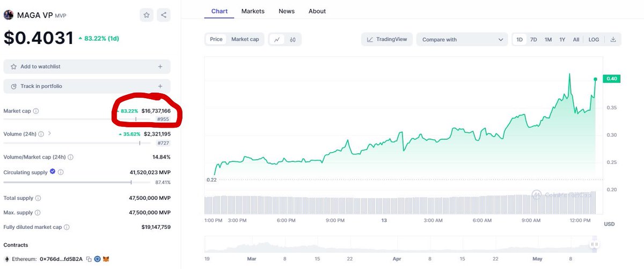Click the MetaMask fox icon
Screen dimensions: 644x269
[106, 259]
